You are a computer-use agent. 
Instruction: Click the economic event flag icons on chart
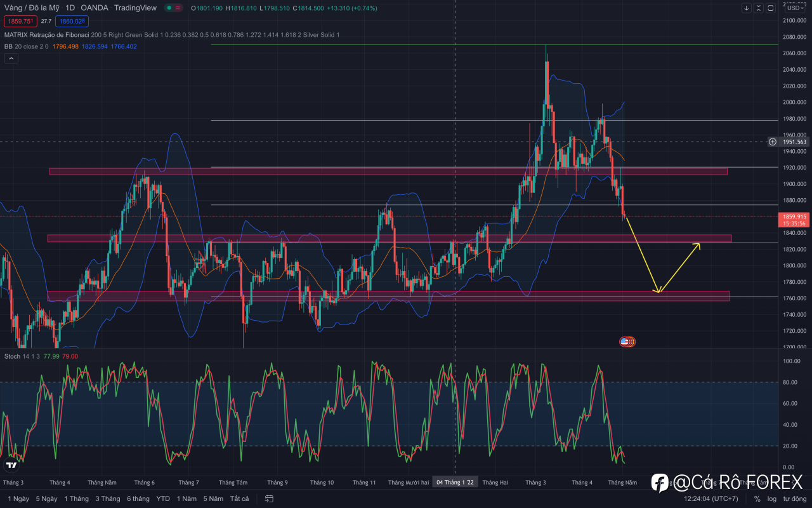tap(627, 342)
